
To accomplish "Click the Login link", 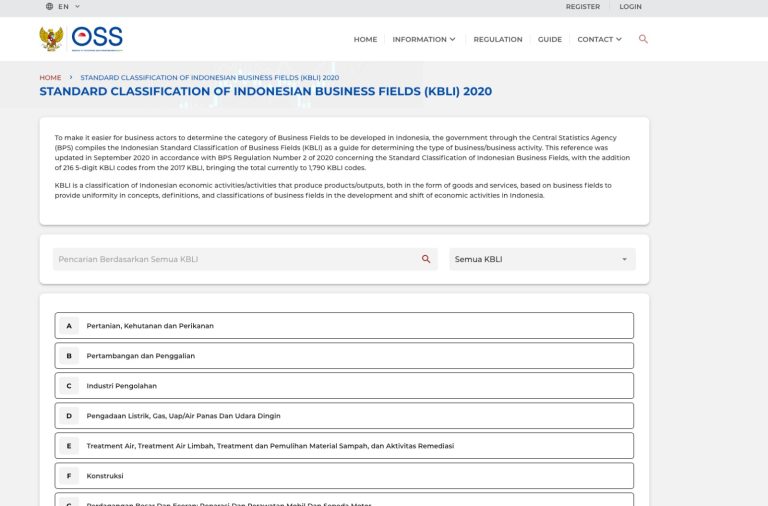I will (630, 6).
